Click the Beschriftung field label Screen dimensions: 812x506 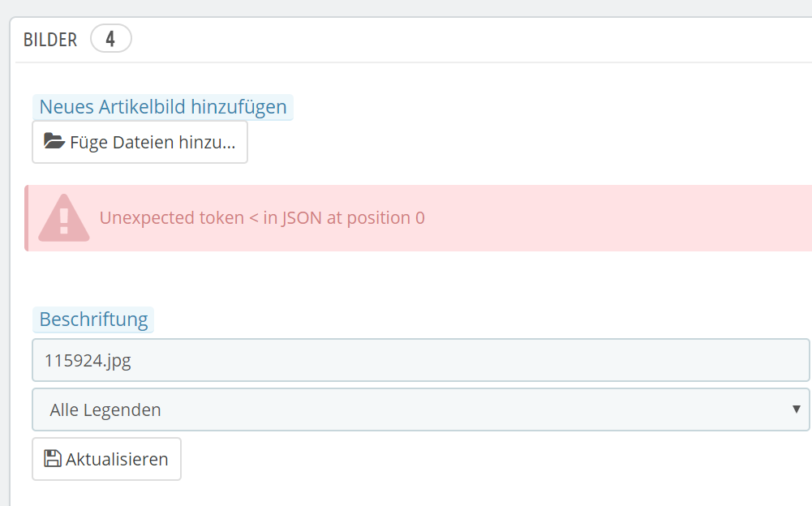tap(93, 319)
